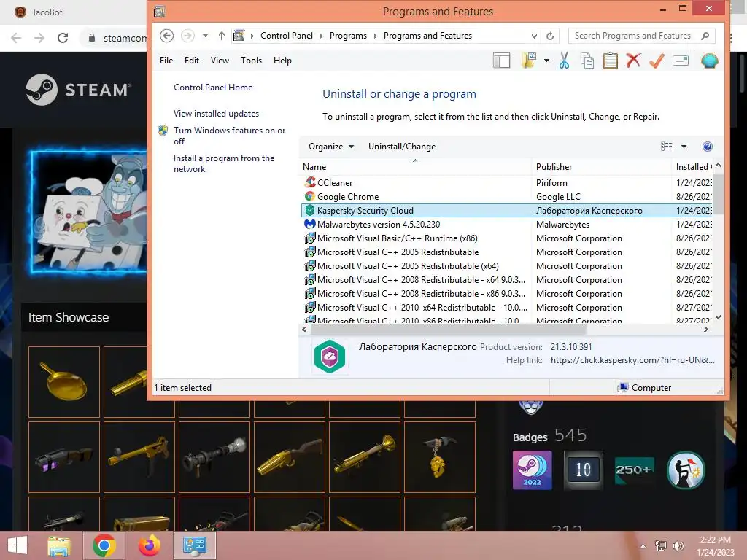
Task: Show hidden tray icons arrow
Action: (x=643, y=545)
